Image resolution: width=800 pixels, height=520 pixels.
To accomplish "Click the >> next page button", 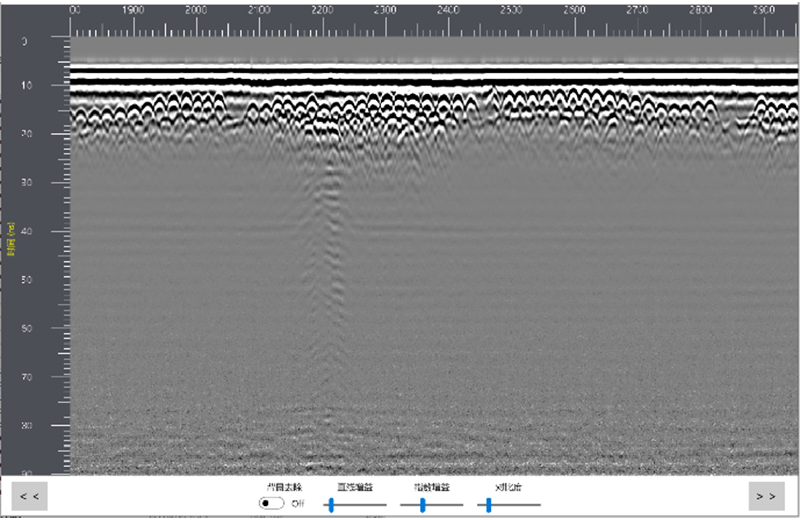I will click(x=766, y=496).
